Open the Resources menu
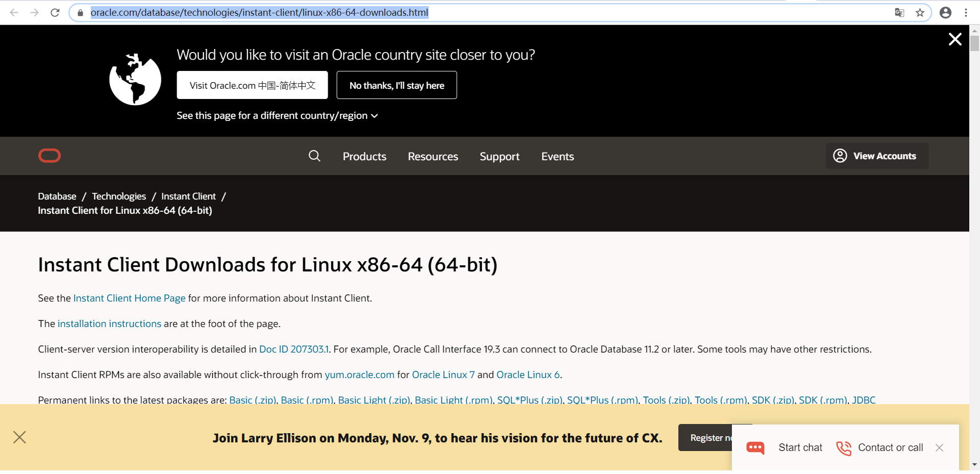This screenshot has width=980, height=474. pos(433,156)
